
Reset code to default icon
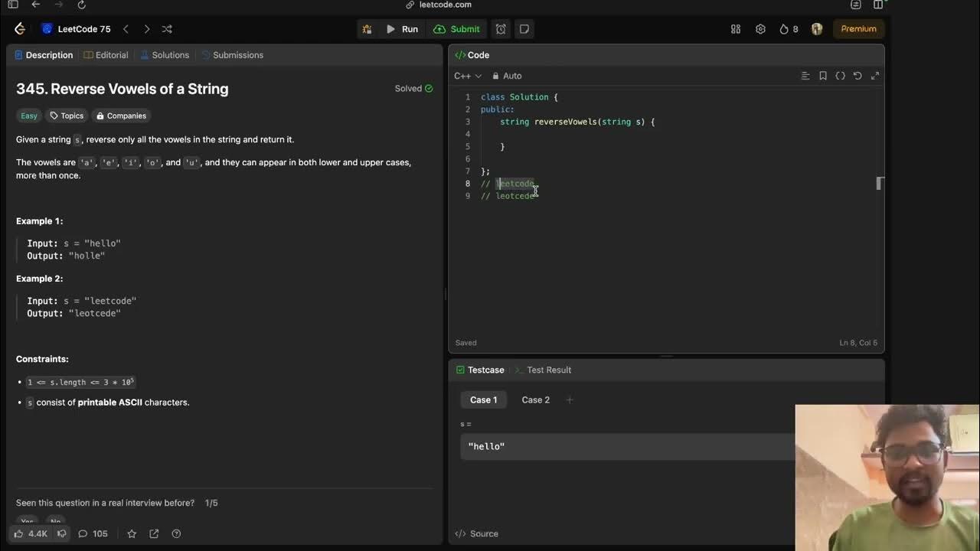coord(857,76)
